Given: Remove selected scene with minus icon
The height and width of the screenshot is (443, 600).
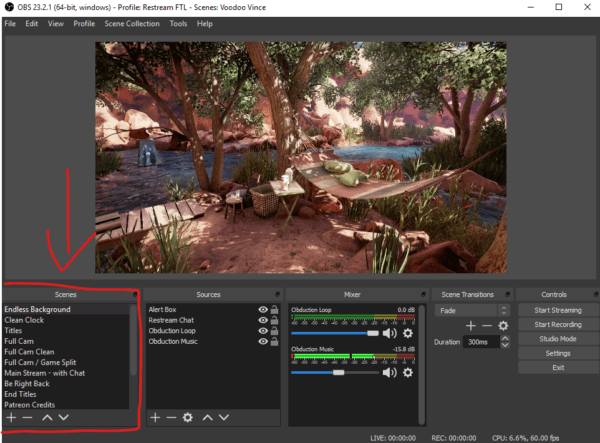Looking at the screenshot, I should [27, 417].
